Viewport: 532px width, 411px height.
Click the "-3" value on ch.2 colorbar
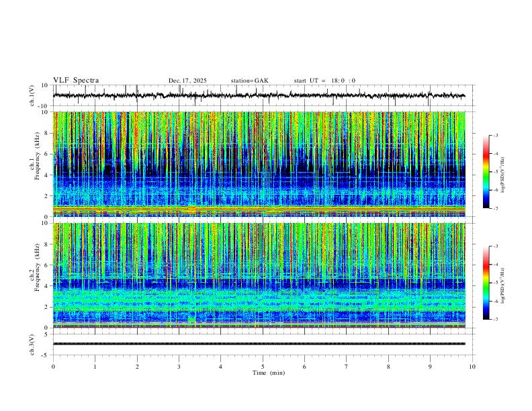tap(495, 246)
